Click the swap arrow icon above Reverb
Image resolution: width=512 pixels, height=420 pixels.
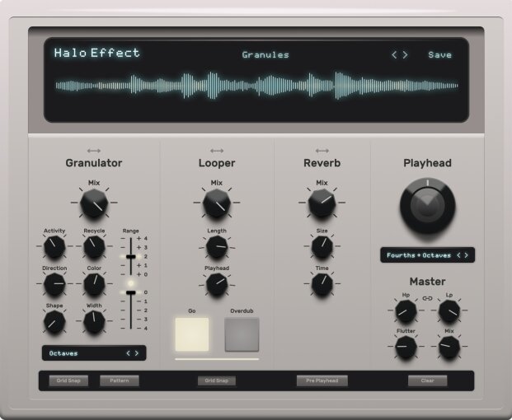[x=322, y=151]
